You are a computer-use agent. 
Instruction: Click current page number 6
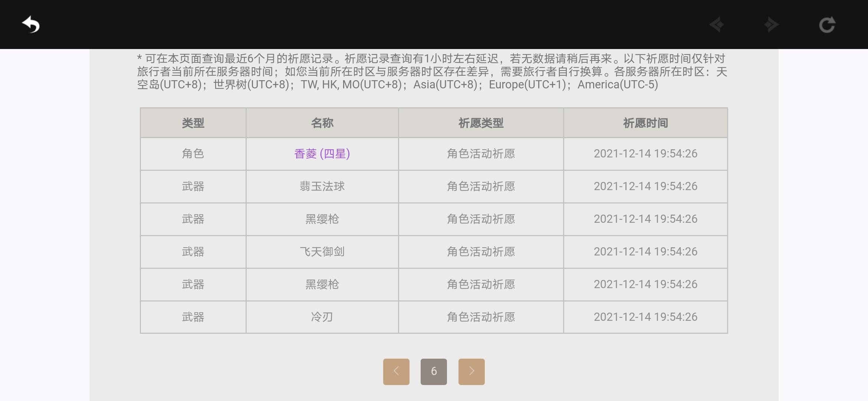tap(434, 372)
